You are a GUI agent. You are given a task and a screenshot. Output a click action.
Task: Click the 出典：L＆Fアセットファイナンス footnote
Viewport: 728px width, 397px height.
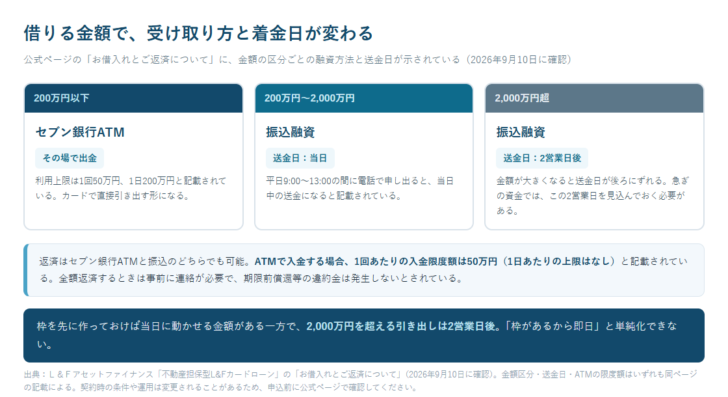(360, 380)
